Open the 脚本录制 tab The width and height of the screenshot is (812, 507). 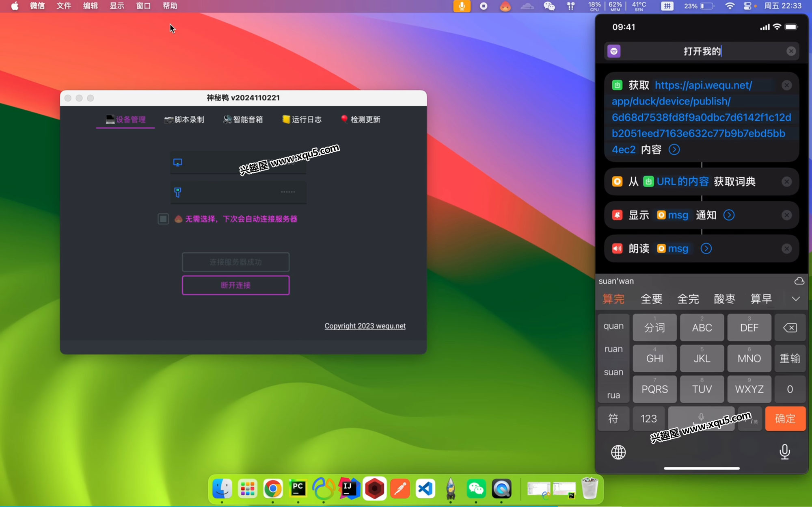pyautogui.click(x=184, y=119)
